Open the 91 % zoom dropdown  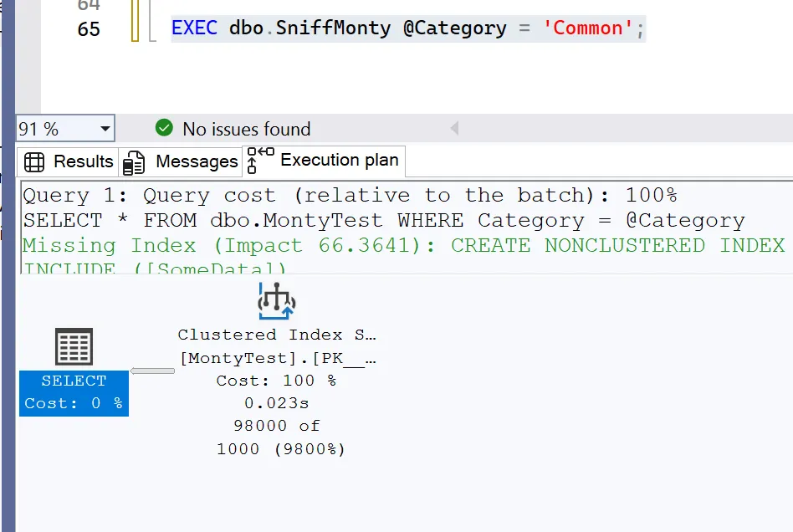tap(105, 130)
